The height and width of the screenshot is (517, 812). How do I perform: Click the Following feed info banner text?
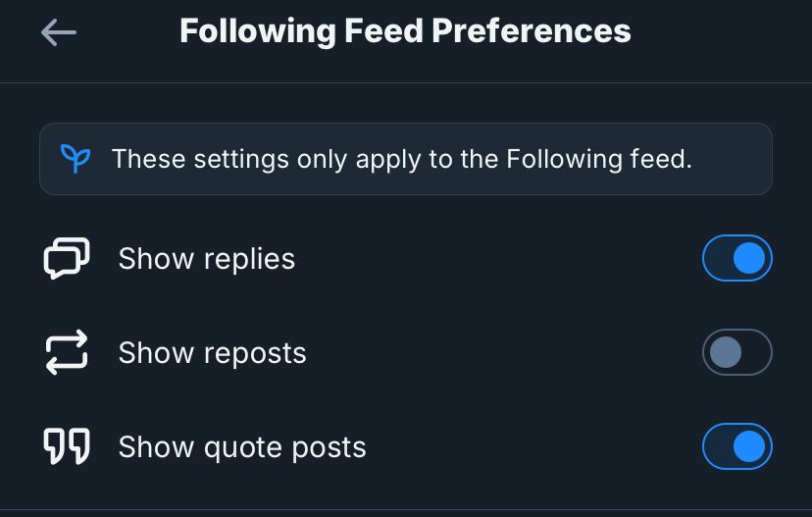[402, 159]
